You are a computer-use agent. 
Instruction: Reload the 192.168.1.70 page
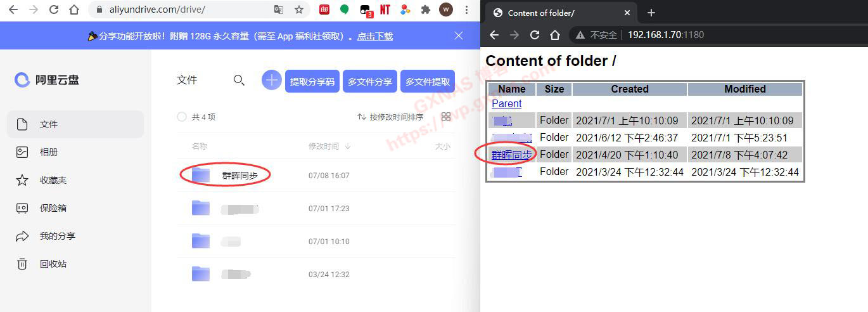point(535,35)
